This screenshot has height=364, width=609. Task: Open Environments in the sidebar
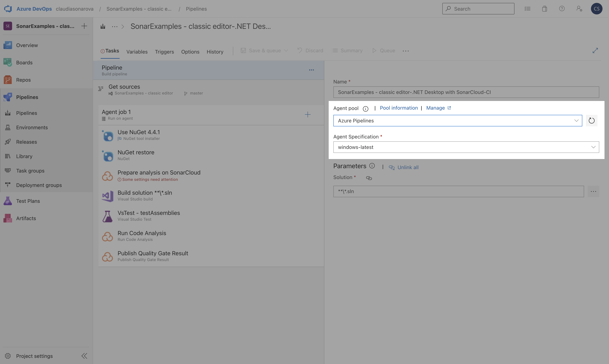46,127
